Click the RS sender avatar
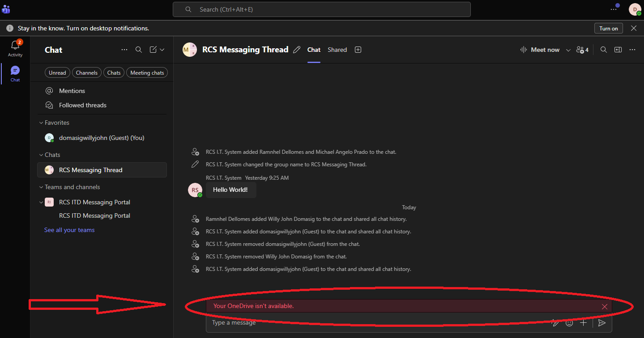This screenshot has height=338, width=644. (x=195, y=190)
